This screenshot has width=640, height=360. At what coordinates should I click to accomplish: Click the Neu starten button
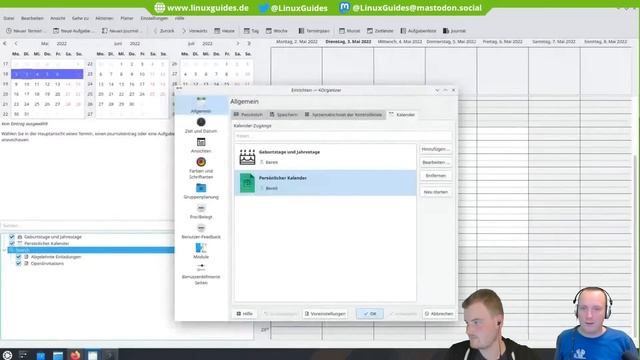pyautogui.click(x=436, y=192)
